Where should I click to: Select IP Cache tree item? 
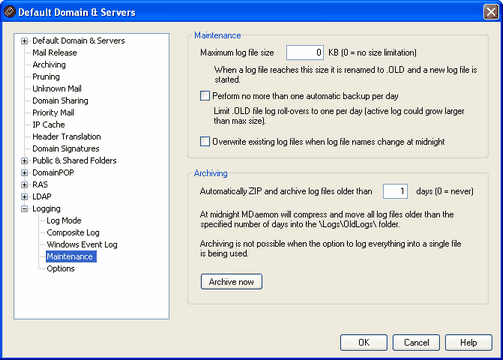[x=49, y=125]
